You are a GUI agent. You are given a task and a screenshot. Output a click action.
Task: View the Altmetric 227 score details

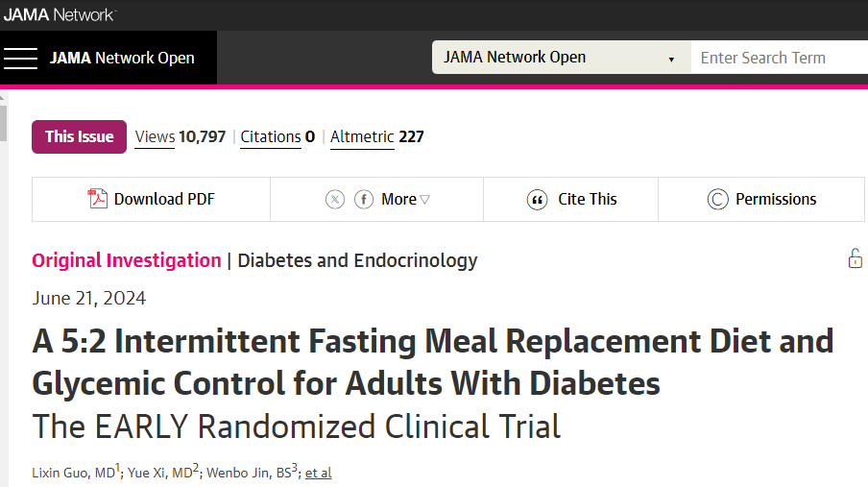[x=377, y=136]
